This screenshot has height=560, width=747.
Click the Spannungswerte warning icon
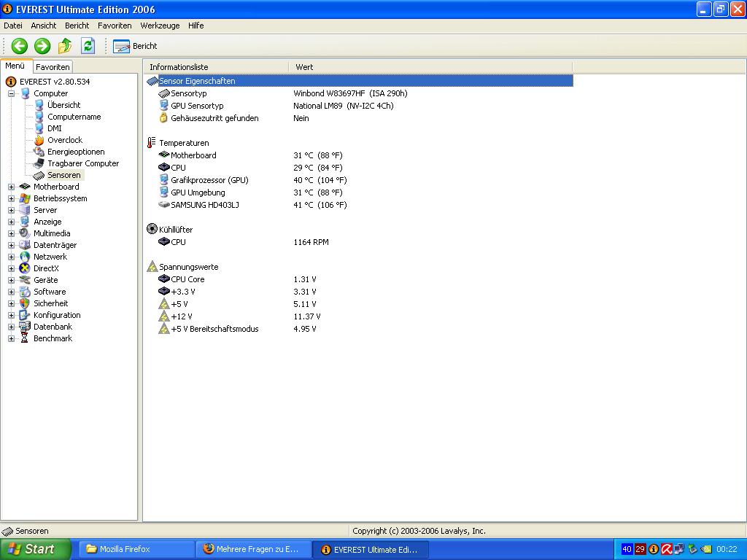(x=152, y=267)
